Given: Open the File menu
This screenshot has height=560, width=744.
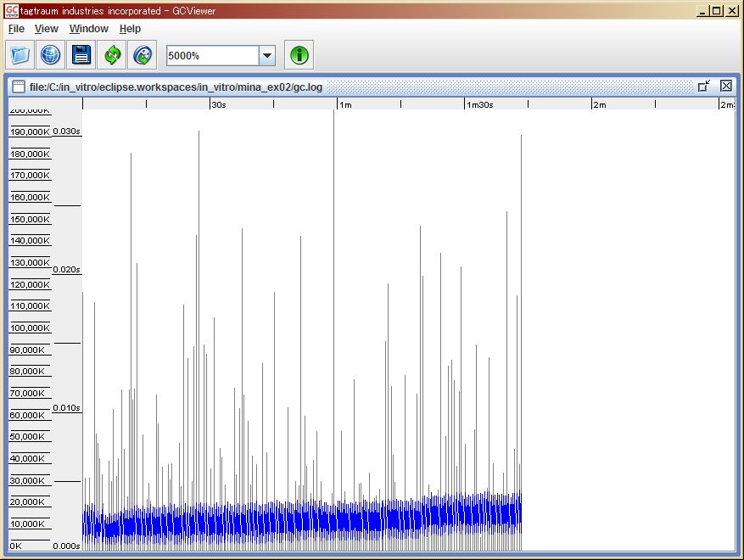Looking at the screenshot, I should [16, 29].
